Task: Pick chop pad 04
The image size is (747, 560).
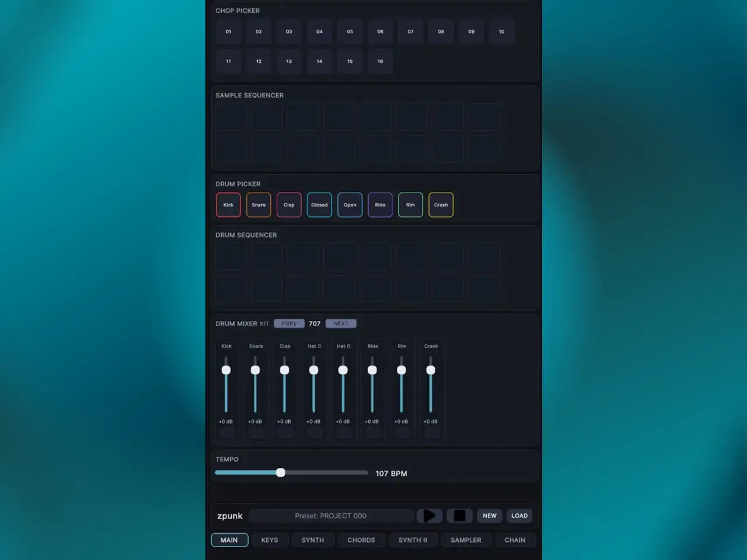Action: pos(319,32)
